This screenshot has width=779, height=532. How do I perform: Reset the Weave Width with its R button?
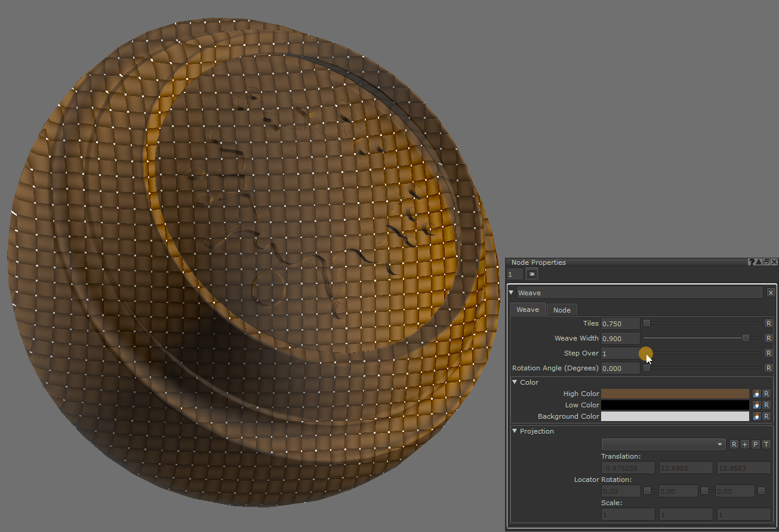point(768,338)
